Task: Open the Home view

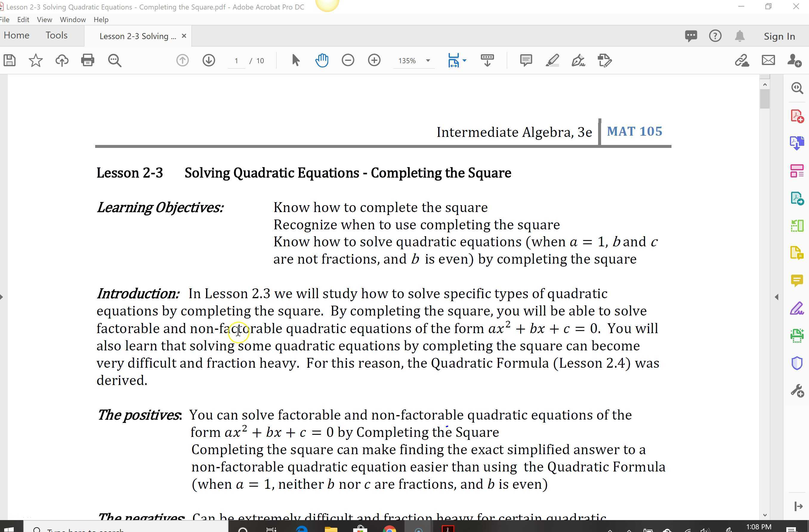Action: coord(16,35)
